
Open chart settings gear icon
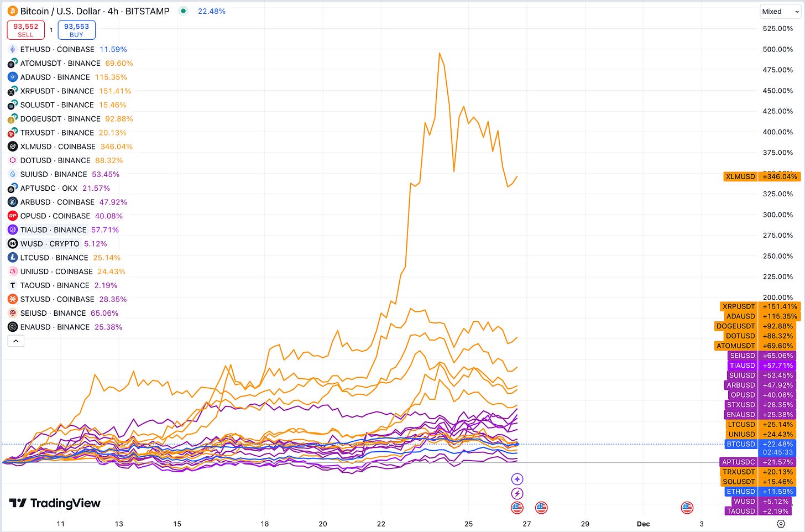tap(781, 523)
